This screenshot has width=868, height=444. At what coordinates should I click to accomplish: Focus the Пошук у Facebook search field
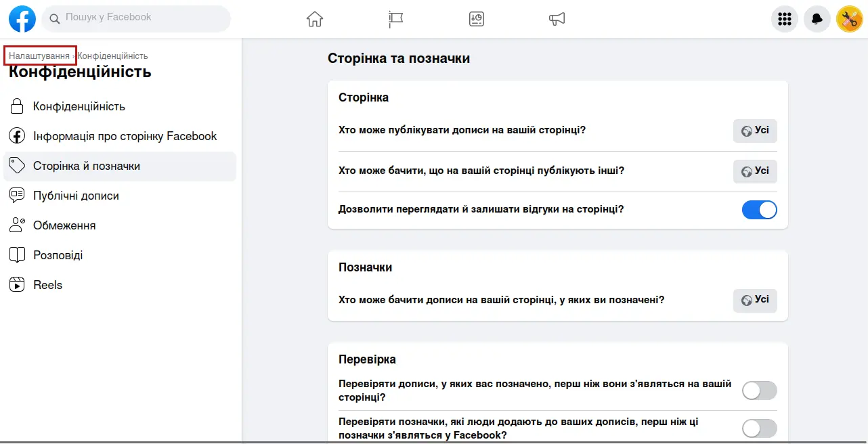[x=136, y=18]
